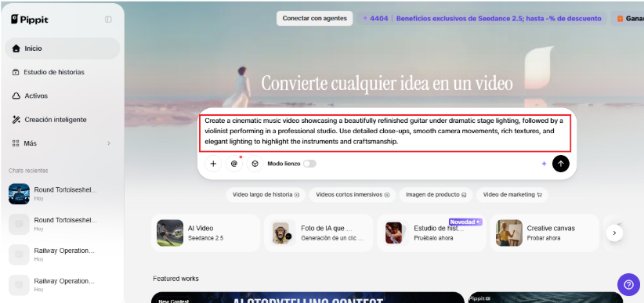Image resolution: width=644 pixels, height=303 pixels.
Task: Select Imagen de producto chip
Action: coord(436,195)
